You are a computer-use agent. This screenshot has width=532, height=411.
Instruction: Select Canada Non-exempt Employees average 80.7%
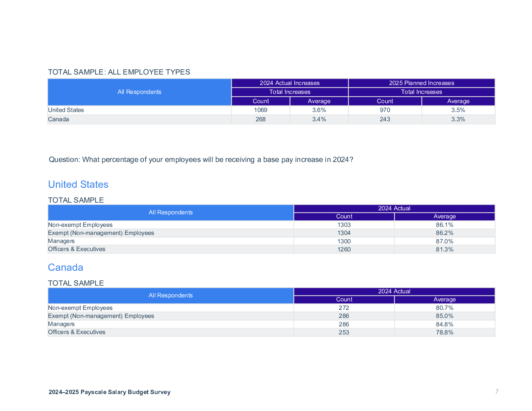(x=445, y=308)
